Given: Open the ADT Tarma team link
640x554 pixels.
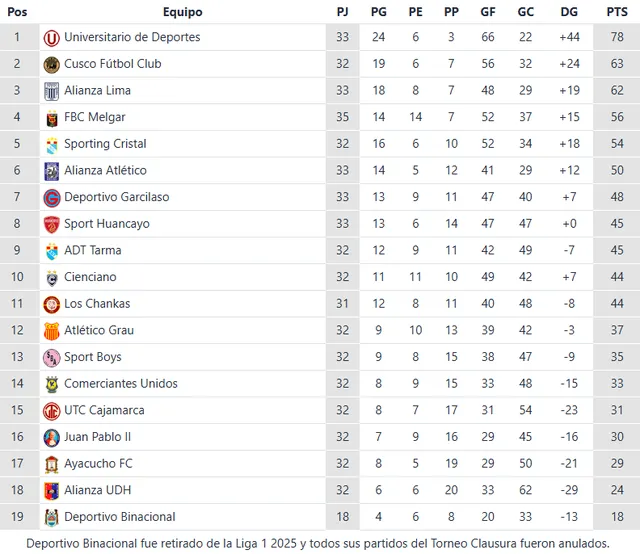Looking at the screenshot, I should coord(92,250).
